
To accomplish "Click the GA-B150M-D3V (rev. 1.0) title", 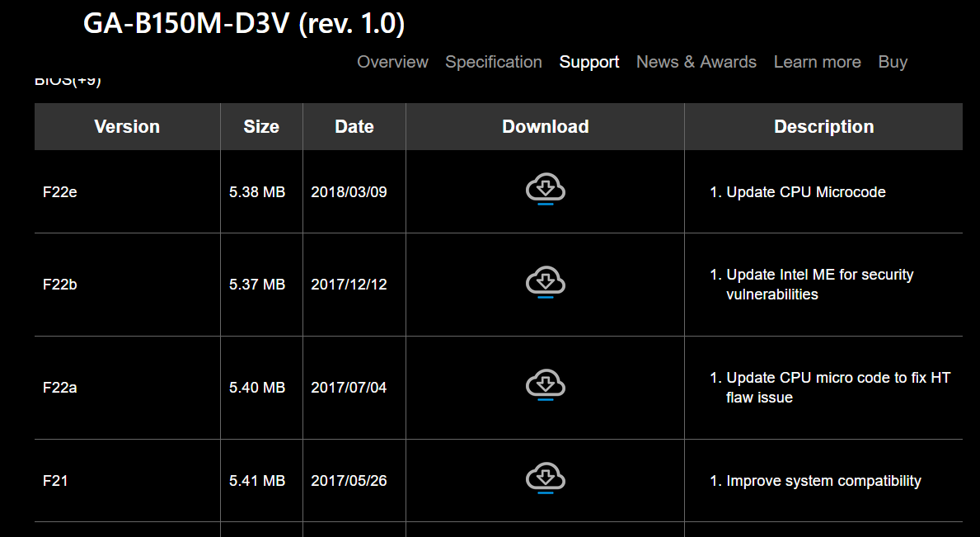I will 244,24.
